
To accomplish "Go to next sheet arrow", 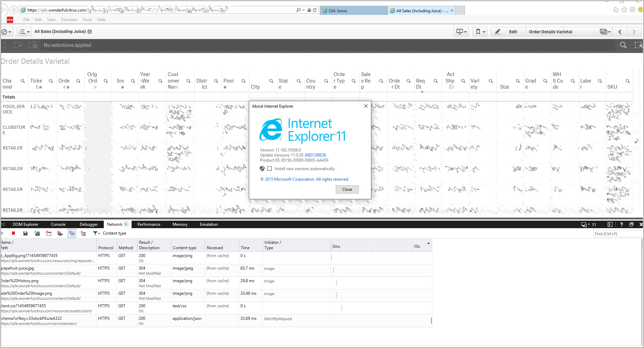I will (x=634, y=32).
